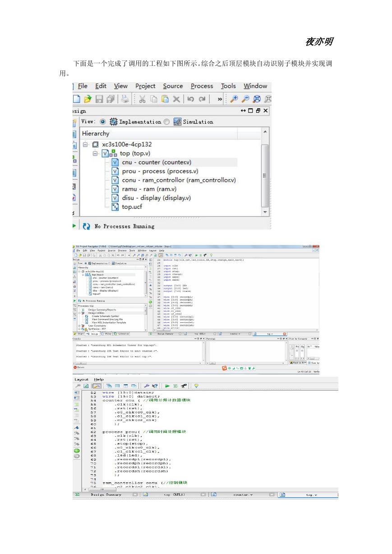
Task: Click the Sogou S icon in IME bar
Action: click(224, 369)
